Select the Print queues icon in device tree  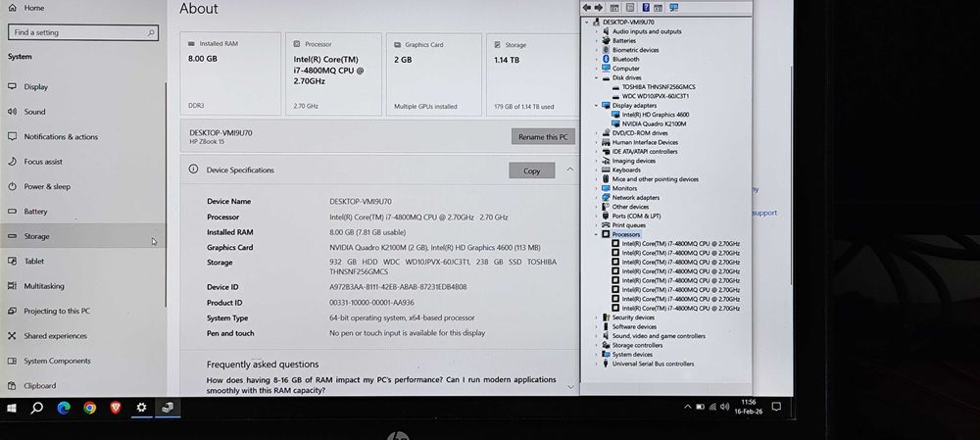click(606, 225)
